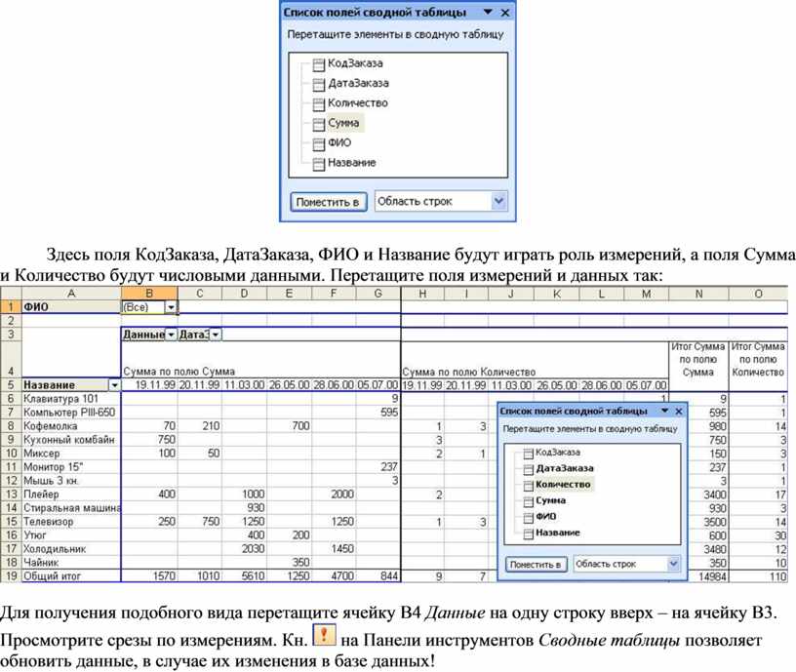Viewport: 796px width, 672px height.
Task: Click the Компьютер PIII-650 row label
Action: pyautogui.click(x=69, y=413)
